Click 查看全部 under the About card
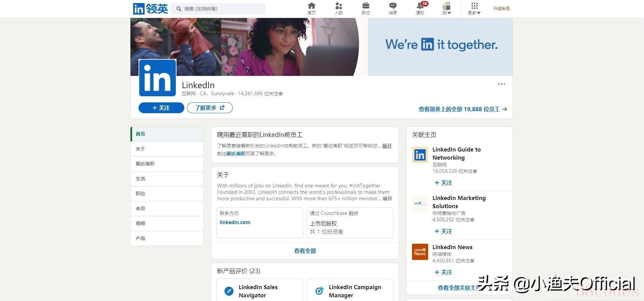This screenshot has height=301, width=644. (x=305, y=251)
